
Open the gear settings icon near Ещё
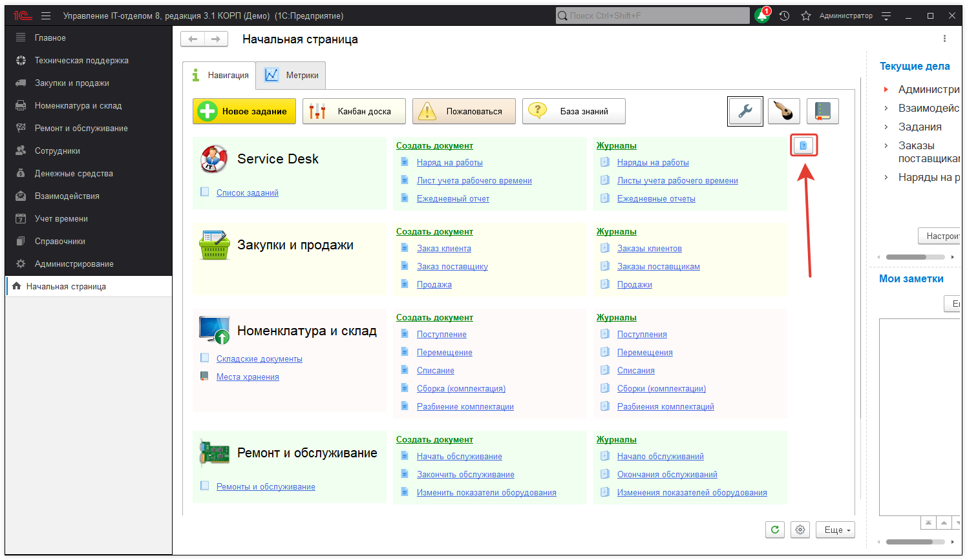[x=800, y=529]
